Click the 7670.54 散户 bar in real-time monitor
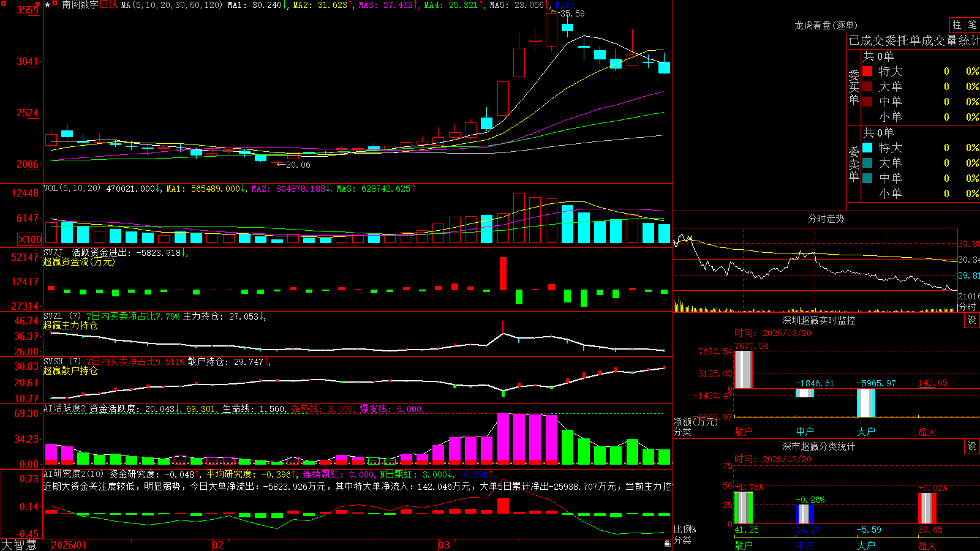 [744, 369]
